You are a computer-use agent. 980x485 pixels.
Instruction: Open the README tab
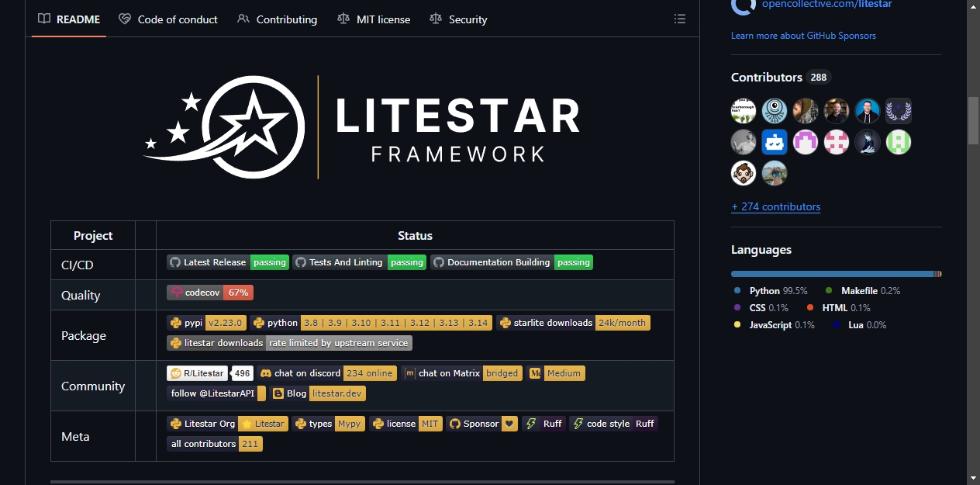tap(69, 19)
